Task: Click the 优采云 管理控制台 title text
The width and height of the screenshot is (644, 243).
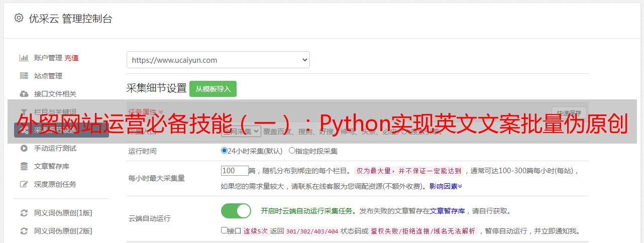Action: [70, 19]
